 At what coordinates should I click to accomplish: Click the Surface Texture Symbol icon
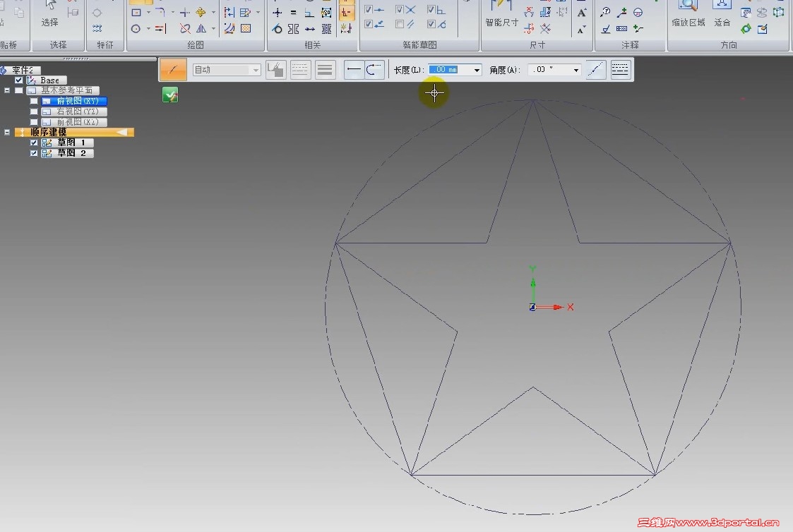point(605,29)
